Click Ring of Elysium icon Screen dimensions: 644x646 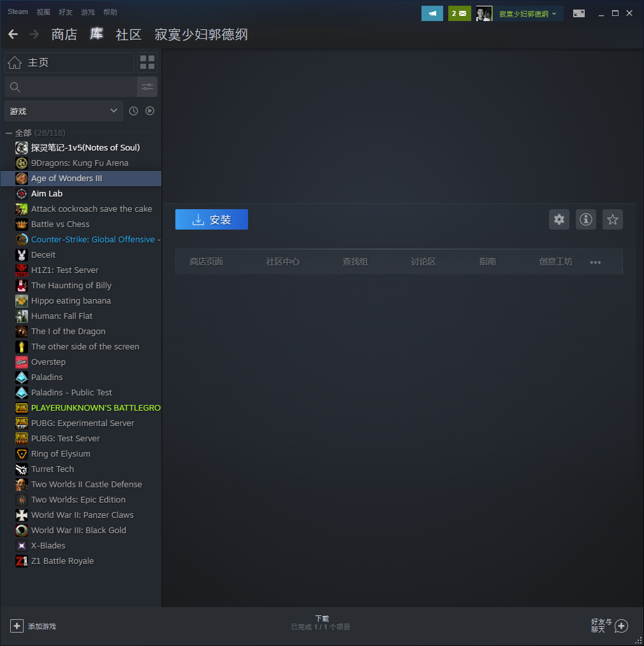[22, 454]
